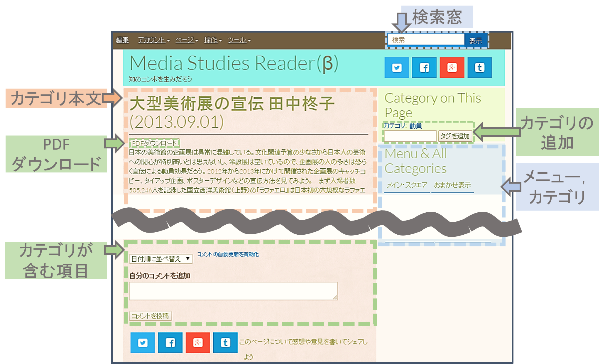Expand the アカウント dropdown menu
This screenshot has height=364, width=605.
coord(154,40)
